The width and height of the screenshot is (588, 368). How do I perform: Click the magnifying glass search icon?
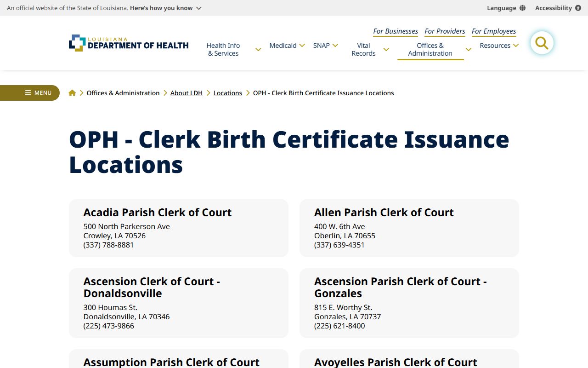(542, 43)
